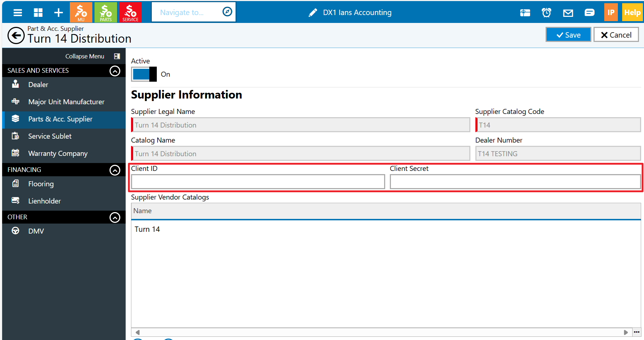Collapse the FINANCING section
This screenshot has width=644, height=340.
tap(115, 170)
